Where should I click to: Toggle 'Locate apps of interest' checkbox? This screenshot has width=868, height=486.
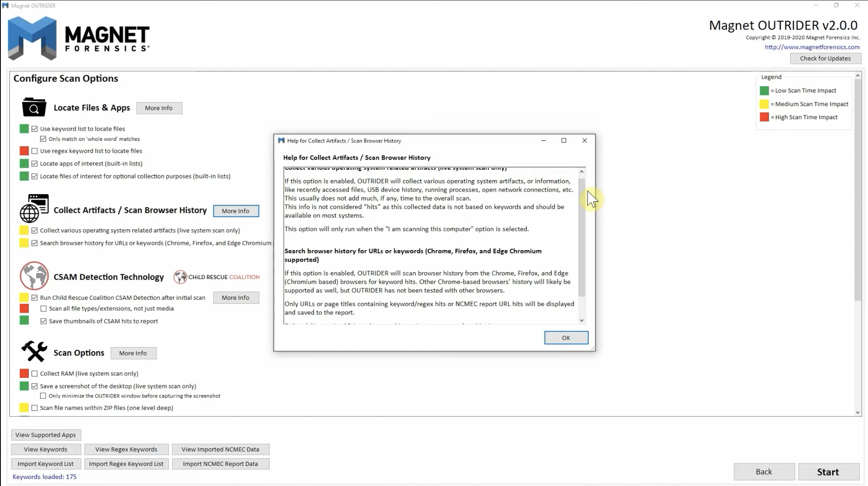[x=34, y=163]
